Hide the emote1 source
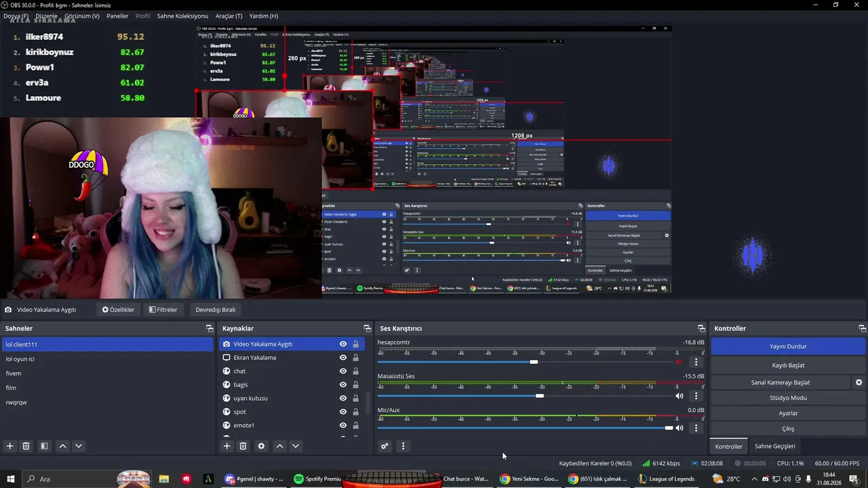 pos(343,426)
